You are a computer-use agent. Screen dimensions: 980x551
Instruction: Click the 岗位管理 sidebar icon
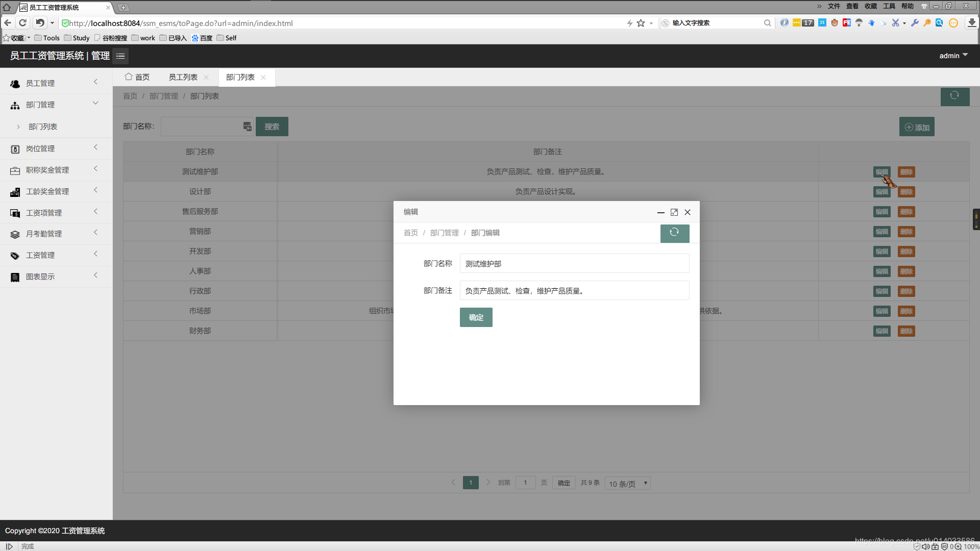pyautogui.click(x=15, y=149)
